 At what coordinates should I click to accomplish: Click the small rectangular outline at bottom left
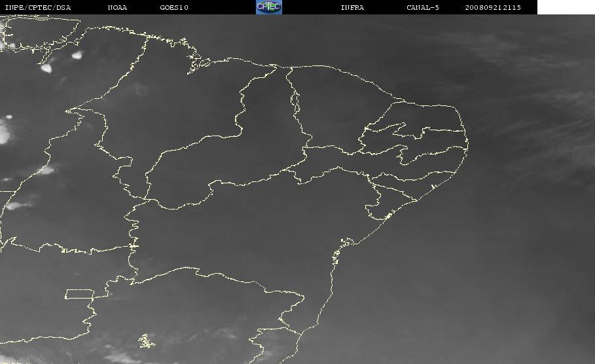[x=78, y=294]
